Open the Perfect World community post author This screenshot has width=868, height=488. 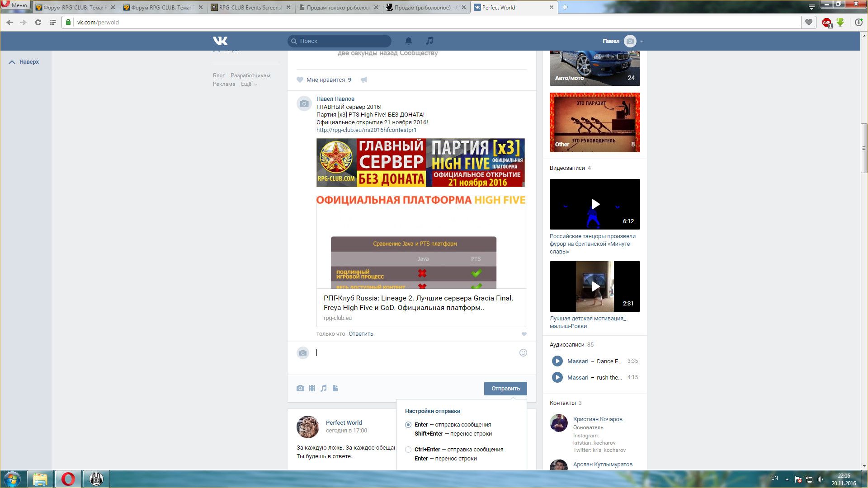tap(344, 423)
